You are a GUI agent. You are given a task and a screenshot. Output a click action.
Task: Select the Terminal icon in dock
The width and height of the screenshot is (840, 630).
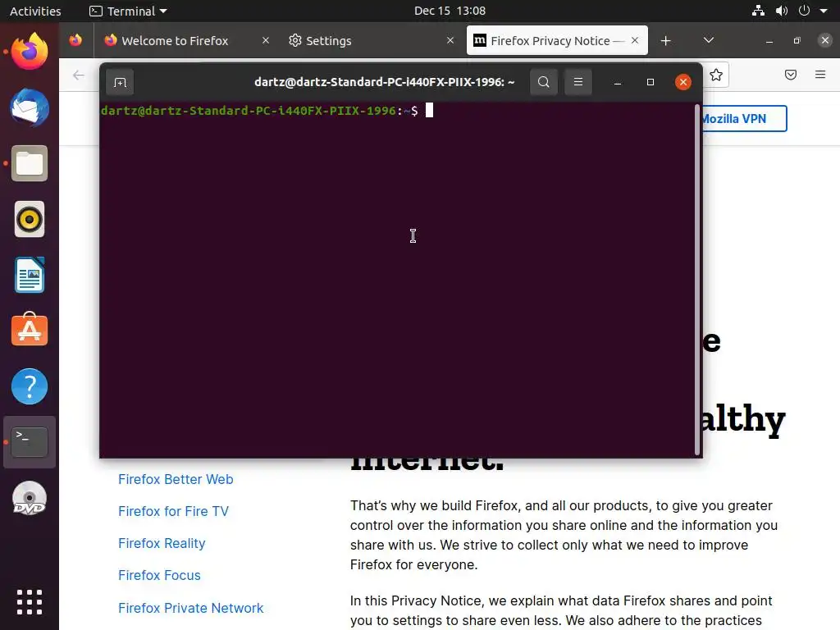pos(30,442)
